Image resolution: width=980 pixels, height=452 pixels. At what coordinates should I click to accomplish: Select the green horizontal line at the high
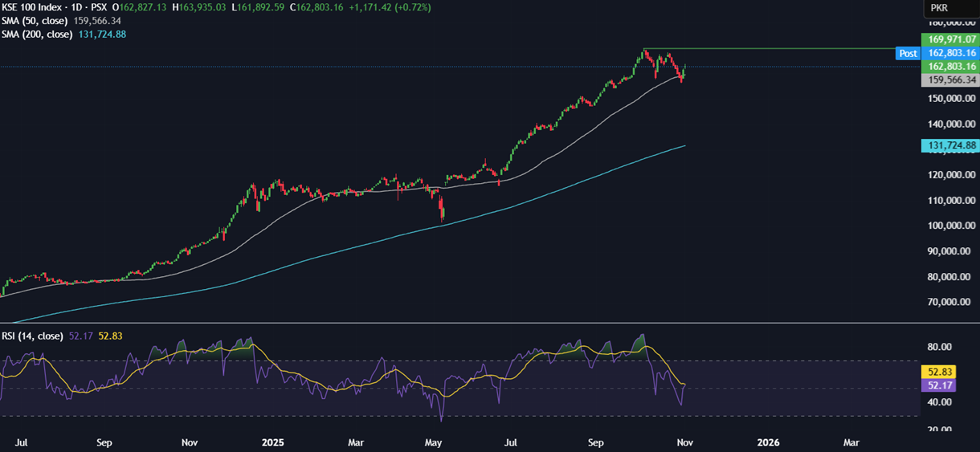771,49
